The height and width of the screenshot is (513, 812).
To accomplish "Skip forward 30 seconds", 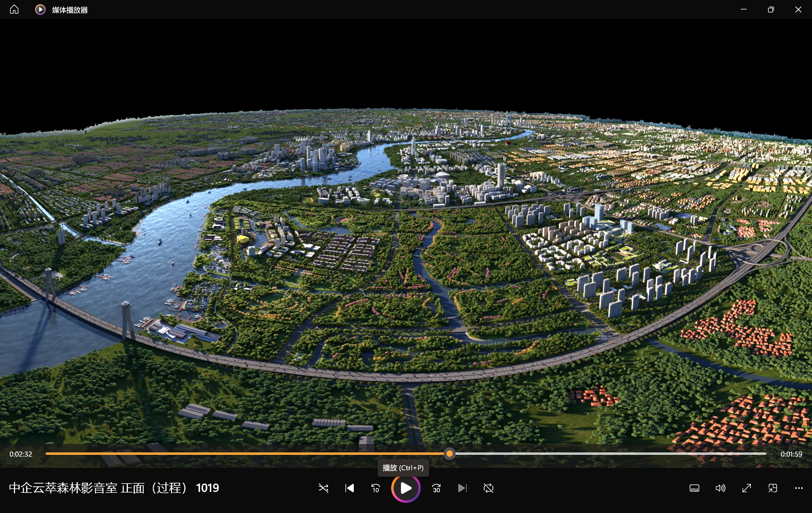I will point(436,488).
